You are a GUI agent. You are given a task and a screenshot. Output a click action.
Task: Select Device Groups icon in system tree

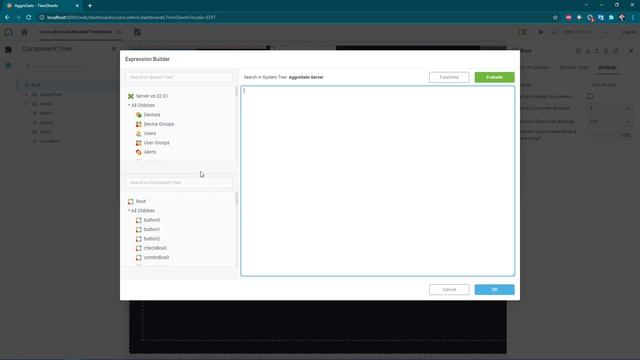pos(138,124)
